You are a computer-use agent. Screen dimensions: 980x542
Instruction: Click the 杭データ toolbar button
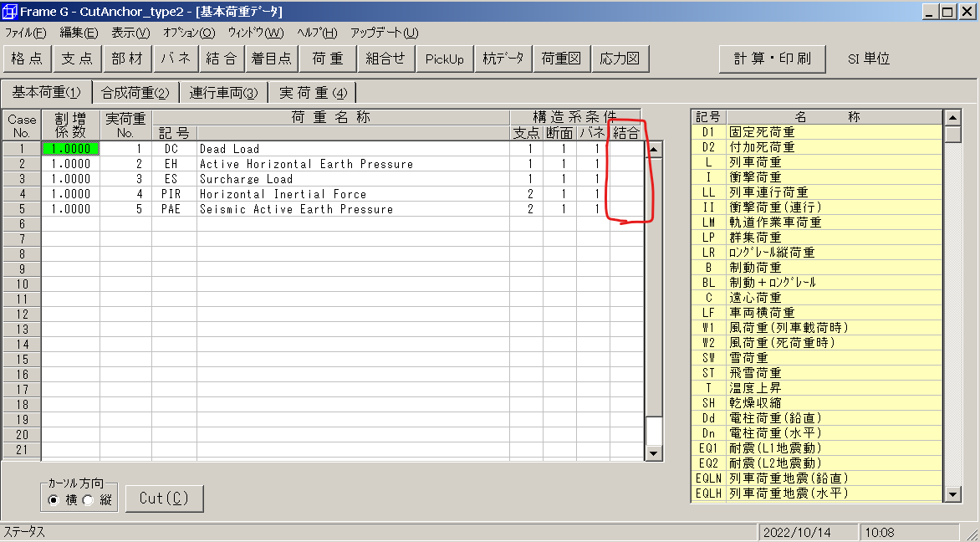click(x=503, y=59)
